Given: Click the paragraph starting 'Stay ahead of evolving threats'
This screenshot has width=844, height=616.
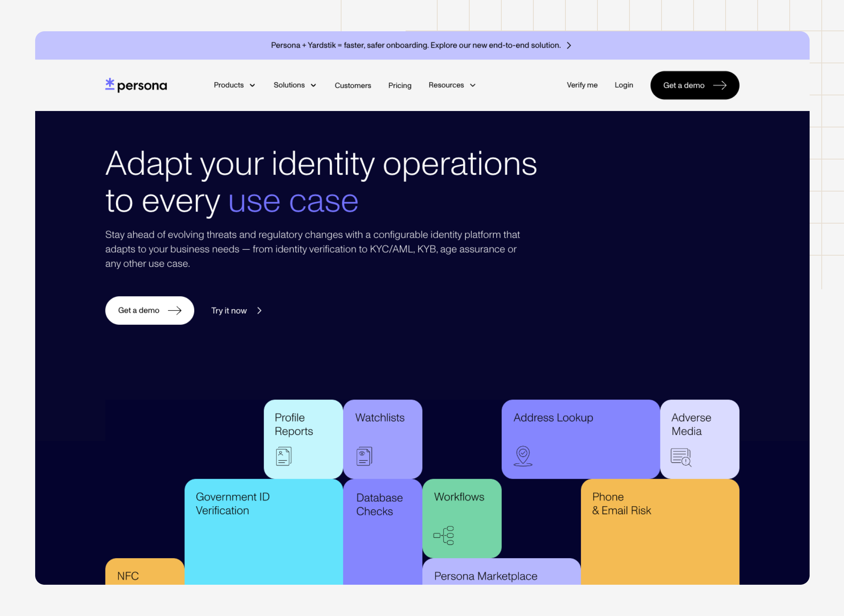Looking at the screenshot, I should pyautogui.click(x=313, y=249).
